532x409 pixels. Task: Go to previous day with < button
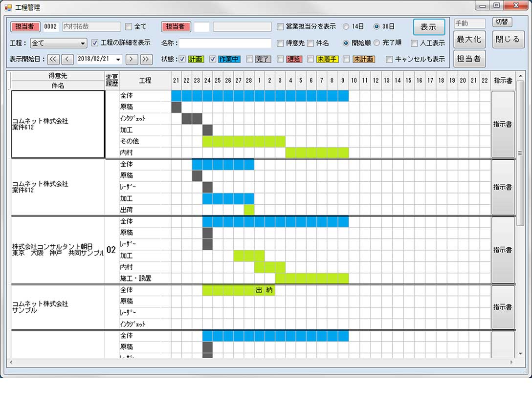click(x=67, y=59)
